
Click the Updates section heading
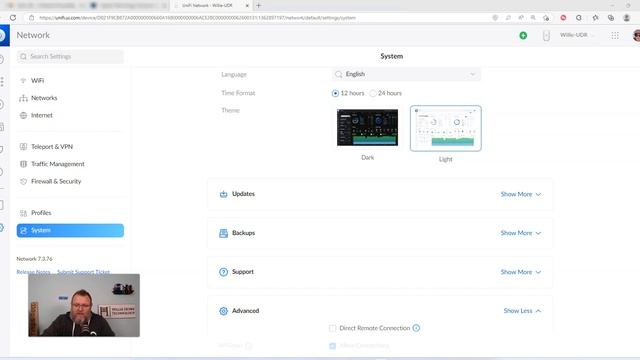click(243, 194)
